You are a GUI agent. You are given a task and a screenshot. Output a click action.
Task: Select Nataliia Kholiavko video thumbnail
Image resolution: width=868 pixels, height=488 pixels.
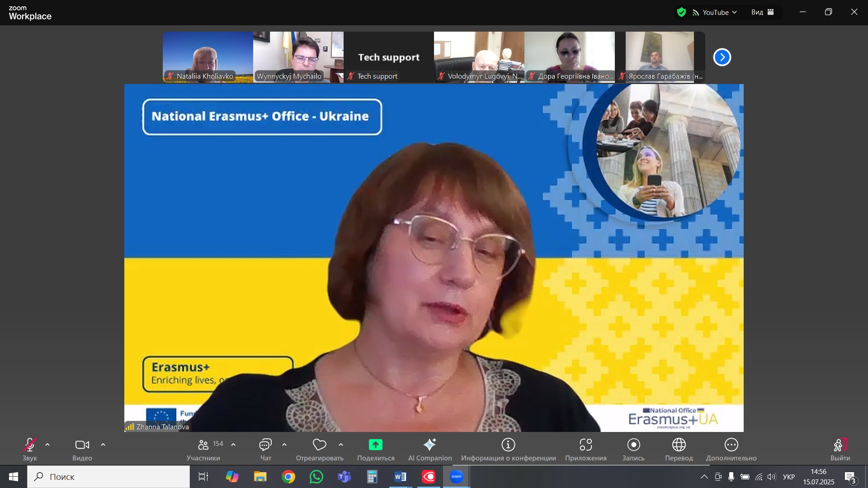[208, 57]
